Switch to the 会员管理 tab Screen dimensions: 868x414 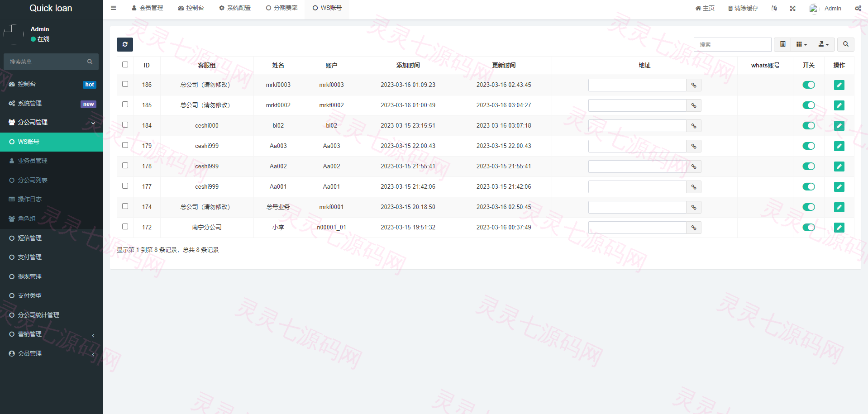148,8
